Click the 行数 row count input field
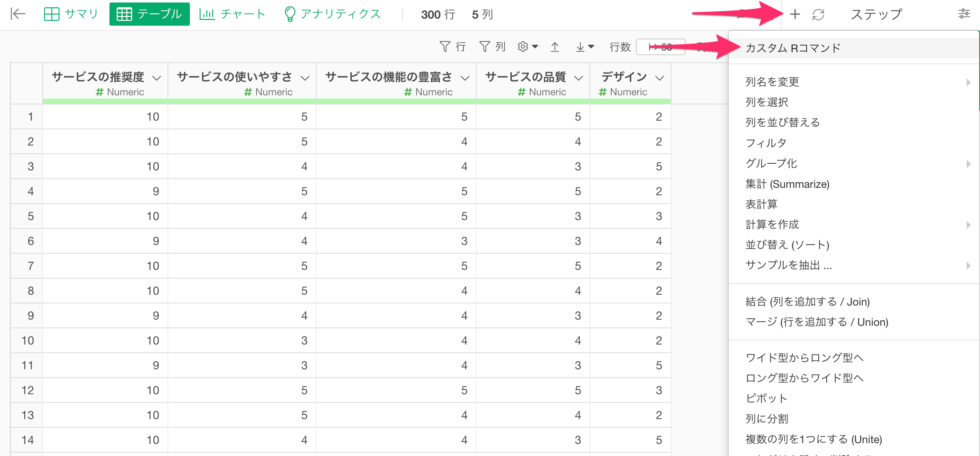 [661, 47]
